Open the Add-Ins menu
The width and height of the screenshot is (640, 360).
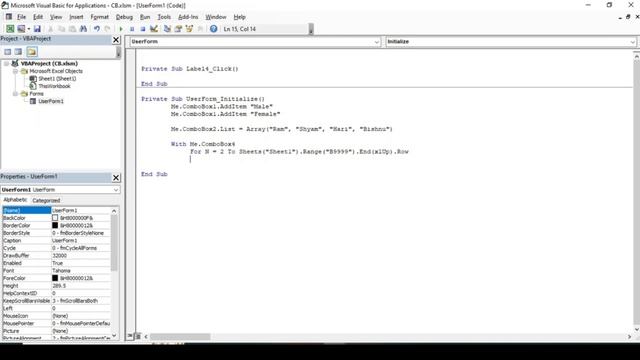click(x=188, y=17)
